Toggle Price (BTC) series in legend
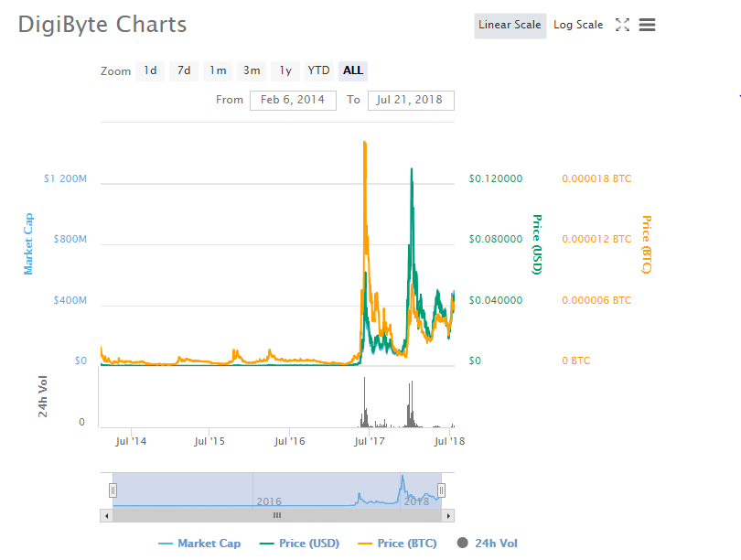Image resolution: width=741 pixels, height=560 pixels. pyautogui.click(x=397, y=544)
